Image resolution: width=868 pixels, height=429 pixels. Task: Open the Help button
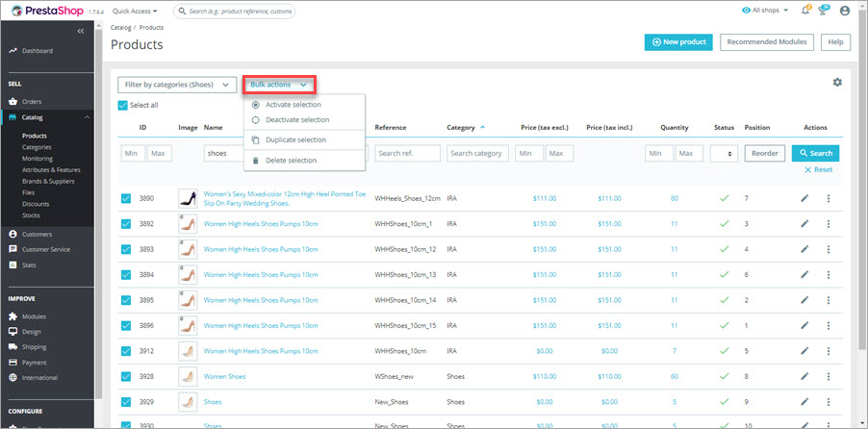[x=836, y=42]
